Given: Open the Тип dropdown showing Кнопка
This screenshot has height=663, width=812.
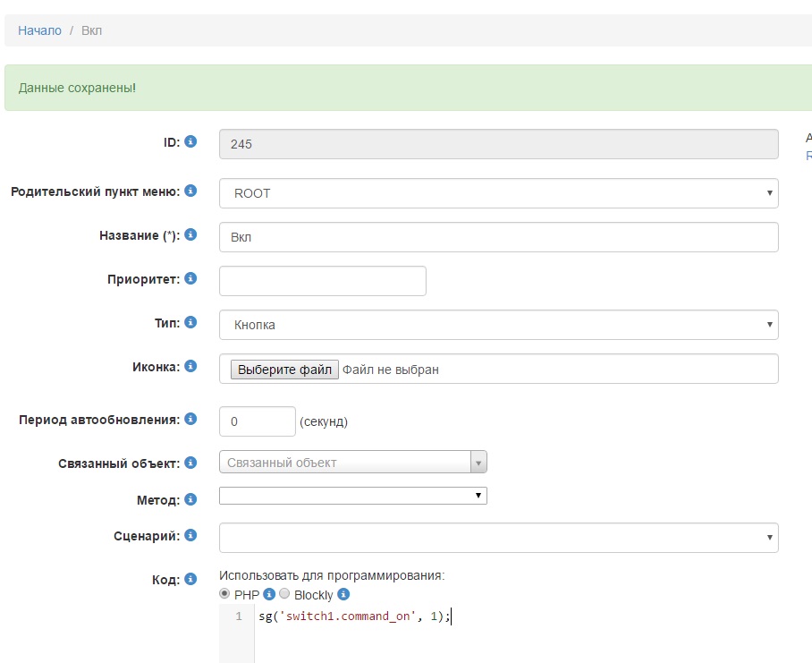Looking at the screenshot, I should click(x=498, y=325).
